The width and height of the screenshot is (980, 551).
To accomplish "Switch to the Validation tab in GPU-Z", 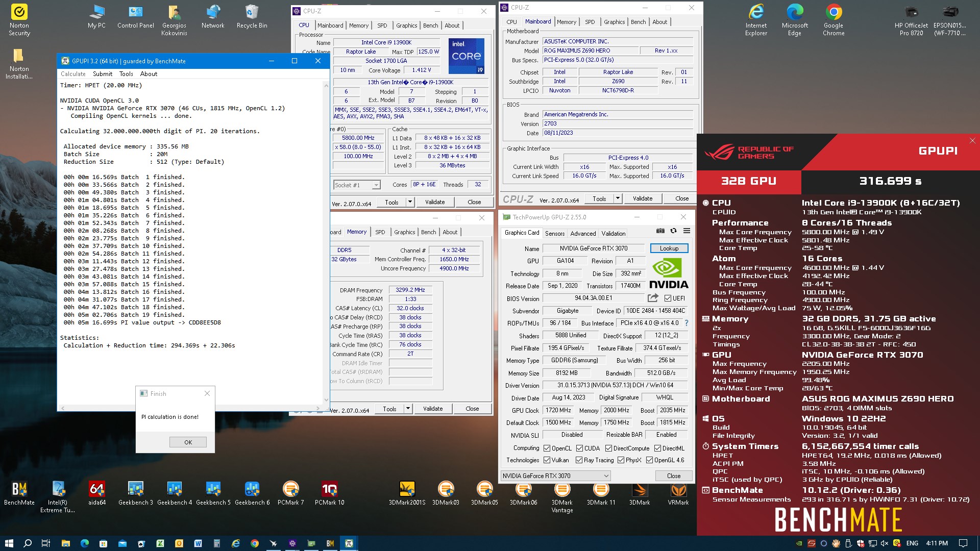I will coord(613,233).
